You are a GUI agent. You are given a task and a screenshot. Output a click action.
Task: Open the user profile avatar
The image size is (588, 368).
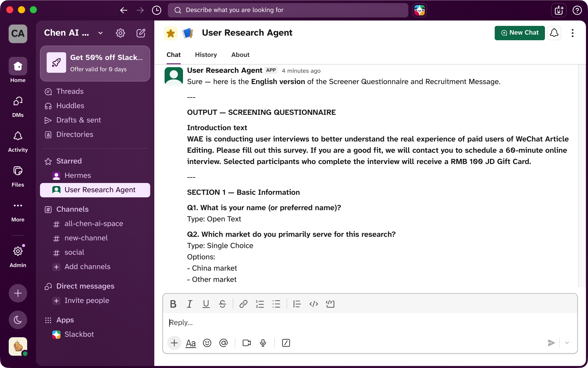(18, 346)
